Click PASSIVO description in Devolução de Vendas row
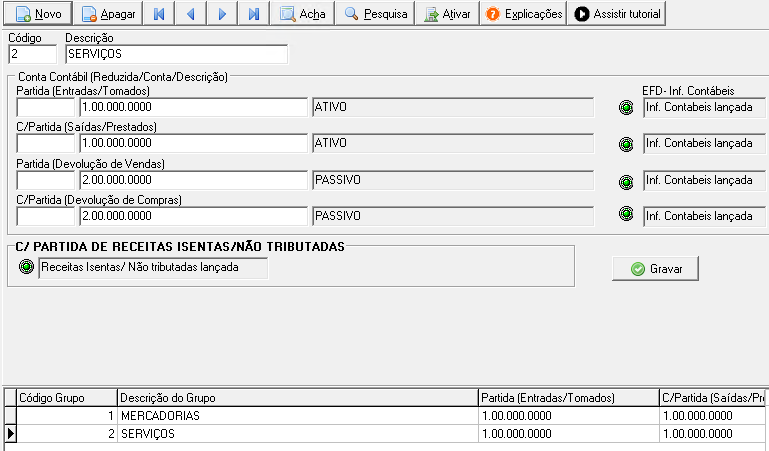 click(x=453, y=180)
